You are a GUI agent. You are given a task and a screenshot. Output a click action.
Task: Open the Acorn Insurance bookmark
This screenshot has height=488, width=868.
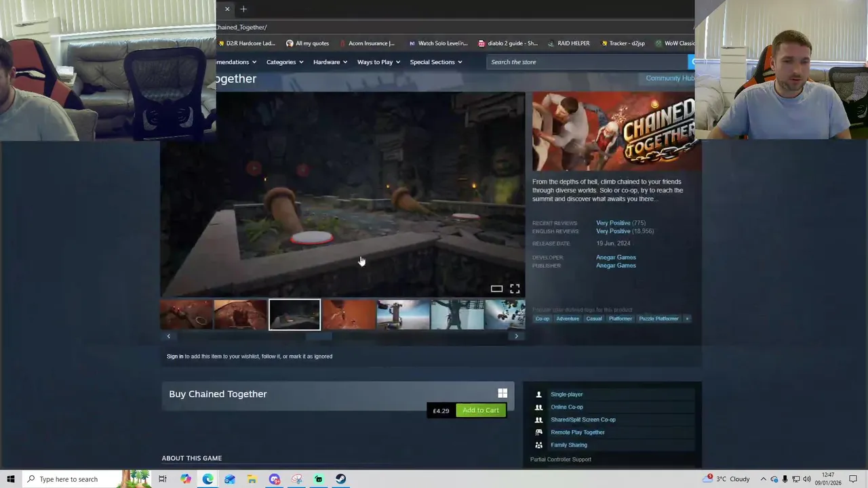click(x=367, y=43)
